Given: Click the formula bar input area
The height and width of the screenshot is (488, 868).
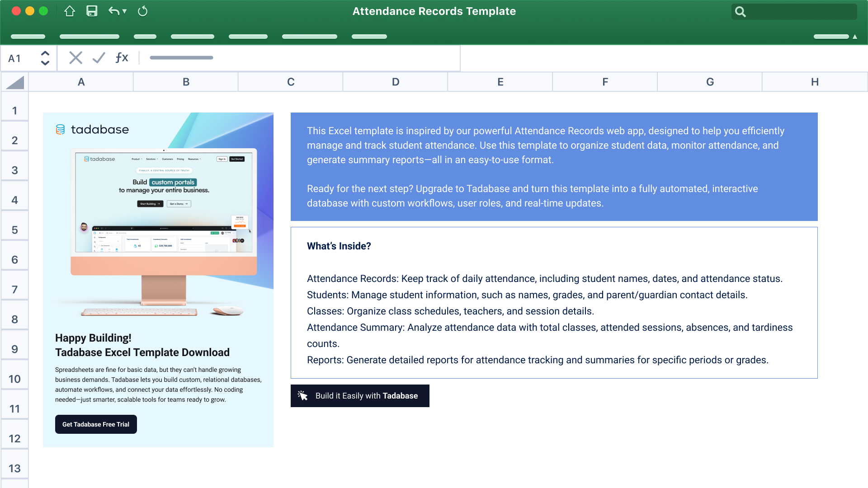Looking at the screenshot, I should point(301,58).
